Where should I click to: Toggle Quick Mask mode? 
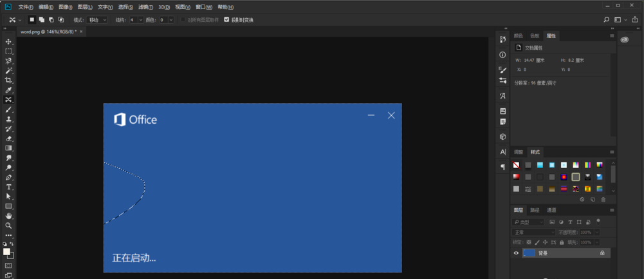(8, 266)
